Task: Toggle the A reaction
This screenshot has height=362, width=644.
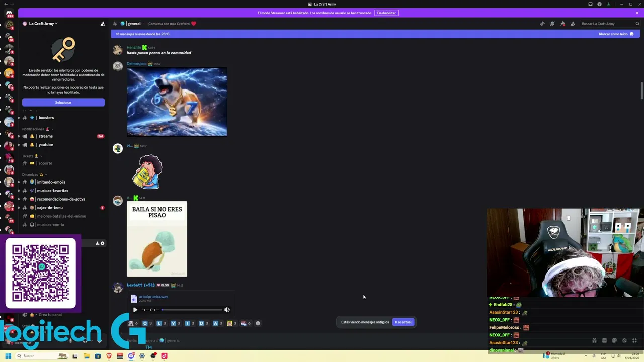Action: [217, 323]
